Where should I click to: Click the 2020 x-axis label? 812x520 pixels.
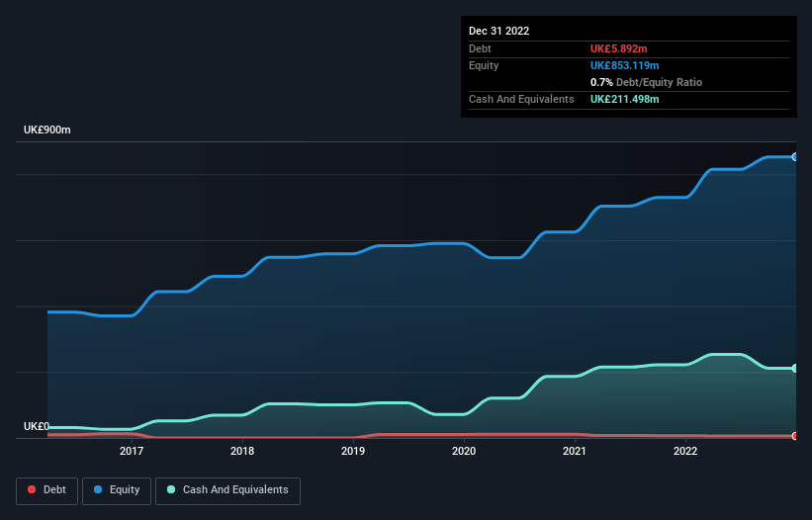464,451
